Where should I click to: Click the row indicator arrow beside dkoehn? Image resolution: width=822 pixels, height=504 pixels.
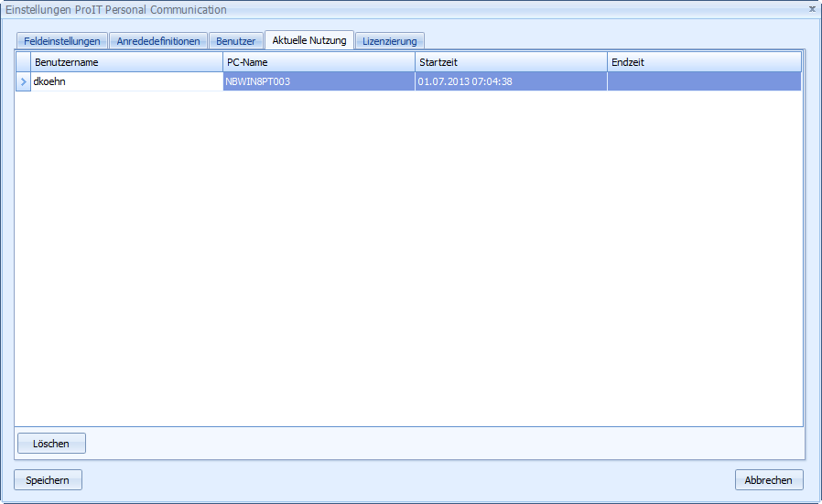point(23,81)
